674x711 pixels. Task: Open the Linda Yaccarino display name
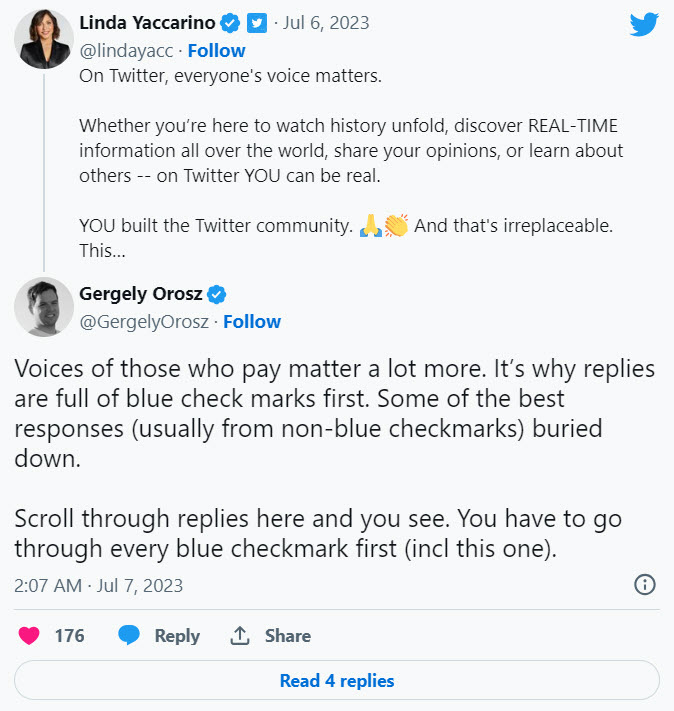(x=147, y=23)
